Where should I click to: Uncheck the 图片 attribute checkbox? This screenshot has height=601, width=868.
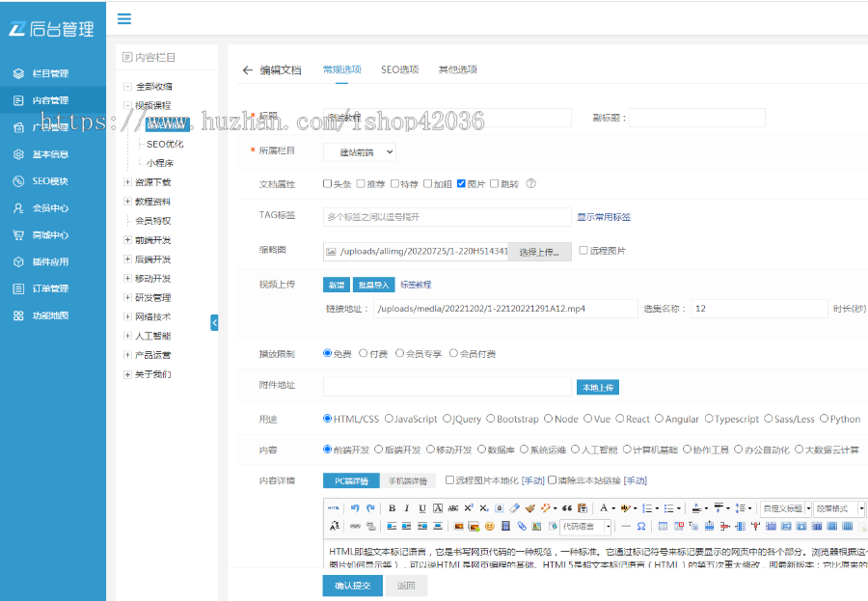tap(461, 183)
